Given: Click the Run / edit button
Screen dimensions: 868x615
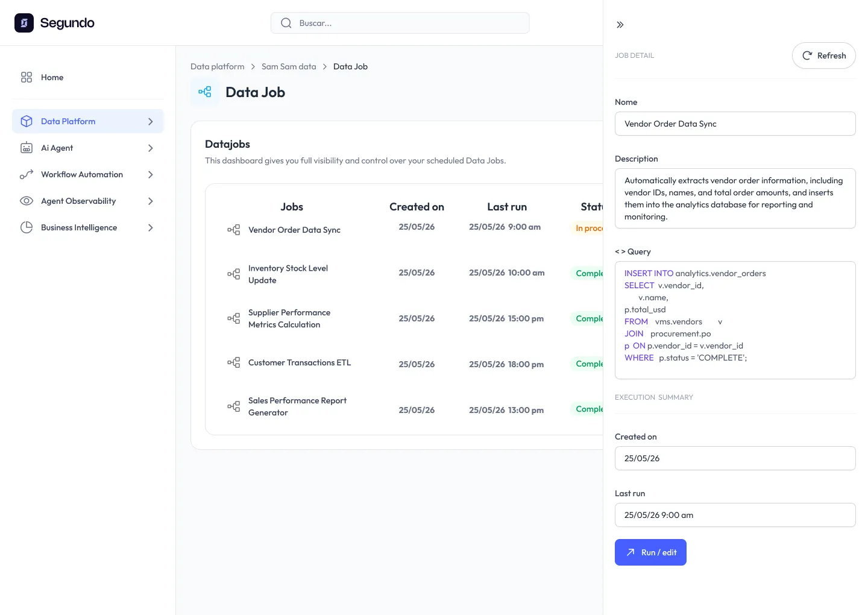Looking at the screenshot, I should click(650, 552).
